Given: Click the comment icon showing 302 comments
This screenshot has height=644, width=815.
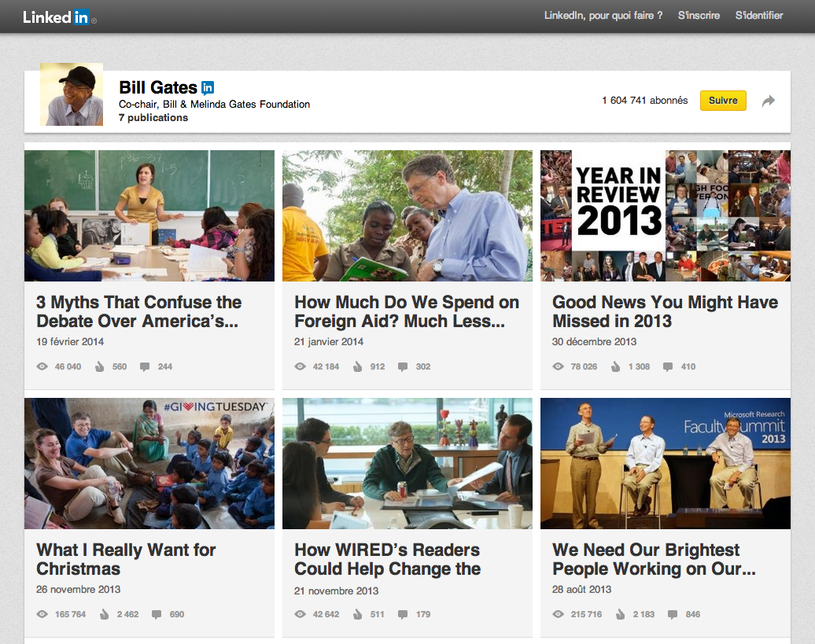Looking at the screenshot, I should [x=402, y=366].
